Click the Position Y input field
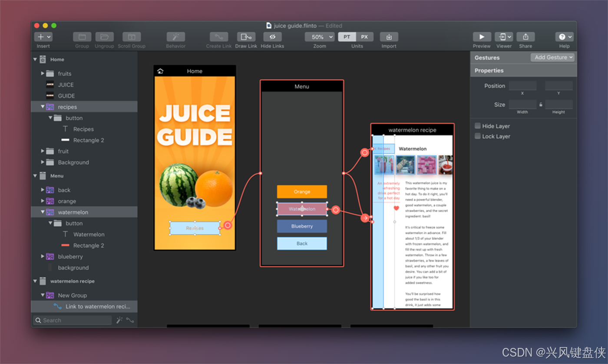This screenshot has height=364, width=608. [x=559, y=86]
